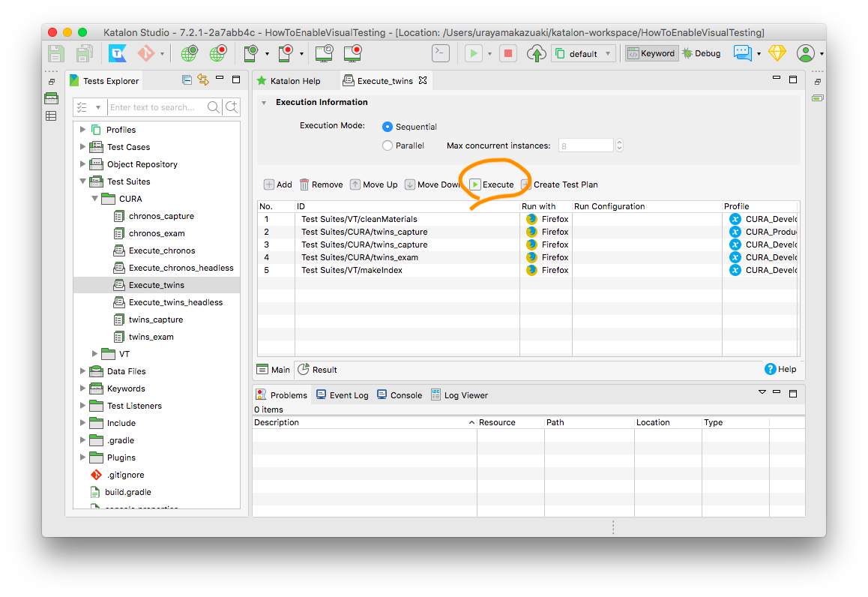Open the Console tab
The image size is (868, 597).
(x=399, y=394)
